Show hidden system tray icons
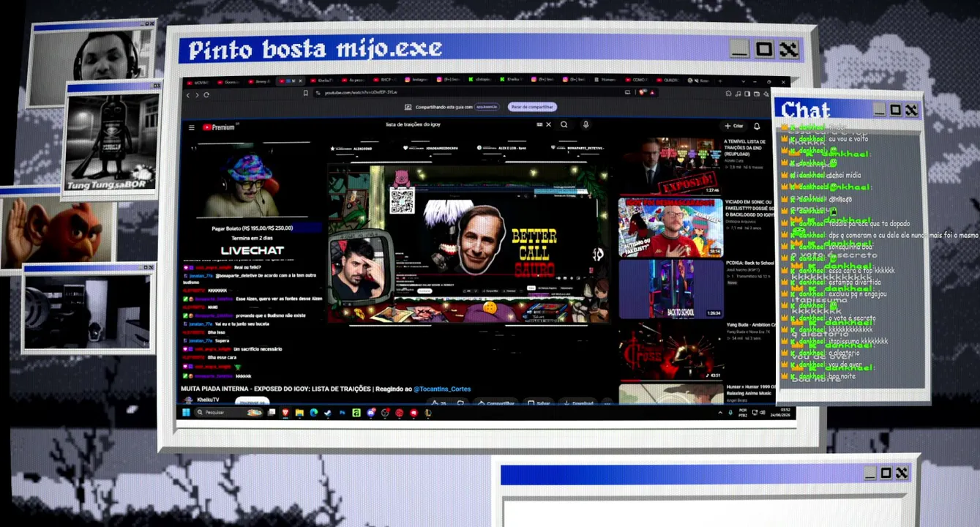980x527 pixels. pos(720,413)
